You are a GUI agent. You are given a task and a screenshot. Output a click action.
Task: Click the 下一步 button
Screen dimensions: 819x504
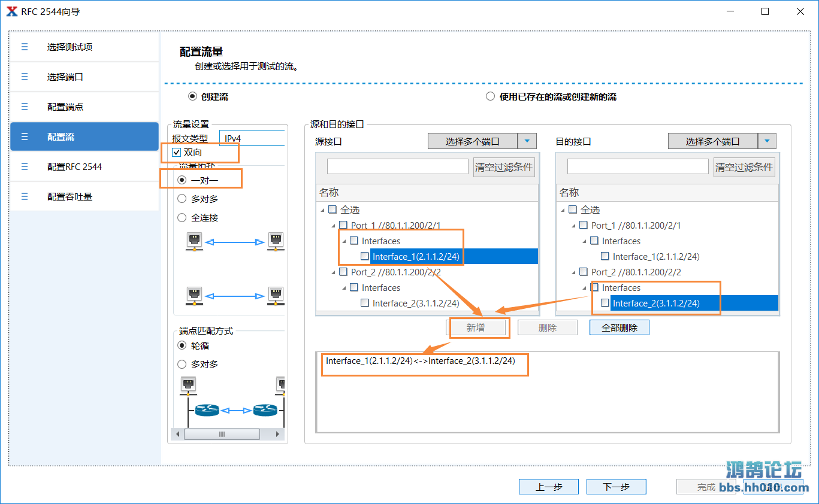coord(616,487)
